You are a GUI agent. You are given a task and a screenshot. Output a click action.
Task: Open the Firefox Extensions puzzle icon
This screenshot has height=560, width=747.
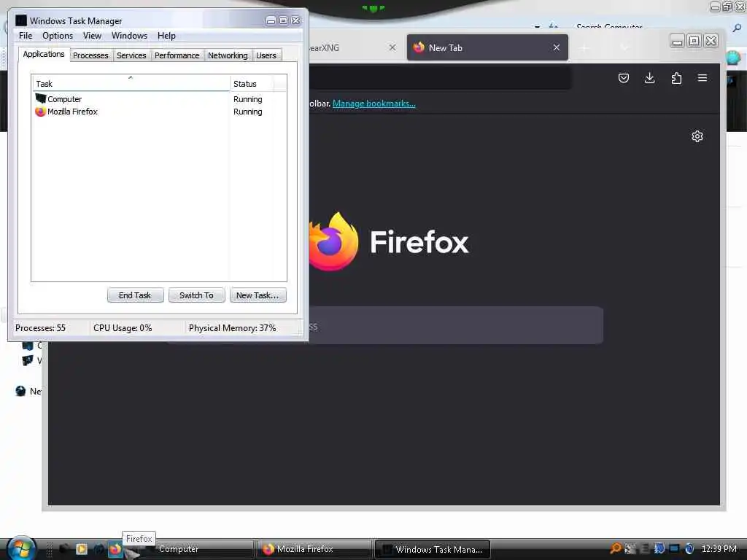click(676, 78)
